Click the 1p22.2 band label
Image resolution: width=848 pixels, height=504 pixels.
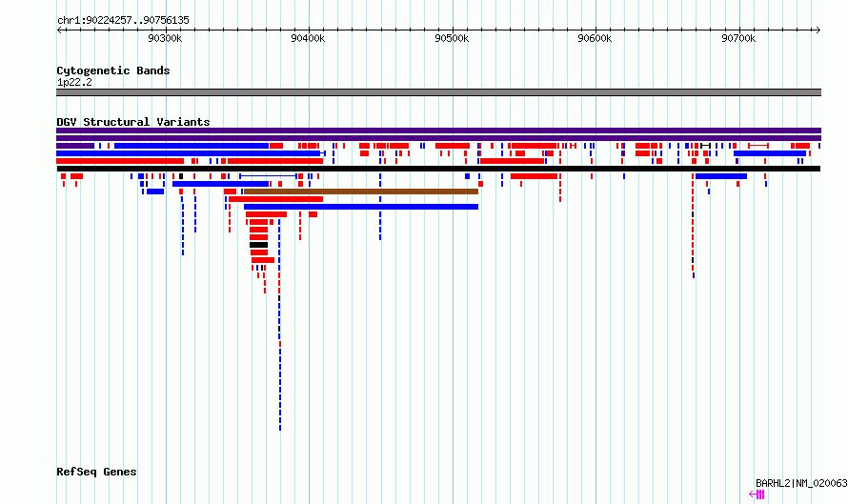[x=74, y=82]
